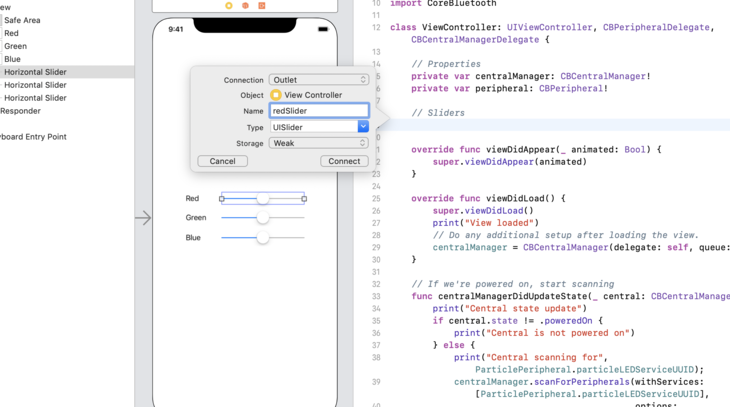This screenshot has width=730, height=407.
Task: Click the 'override func viewDidLoad()' line
Action: tap(488, 198)
